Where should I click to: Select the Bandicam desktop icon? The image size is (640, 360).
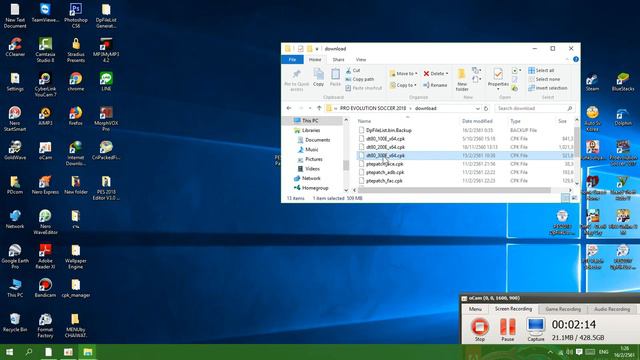pyautogui.click(x=45, y=288)
